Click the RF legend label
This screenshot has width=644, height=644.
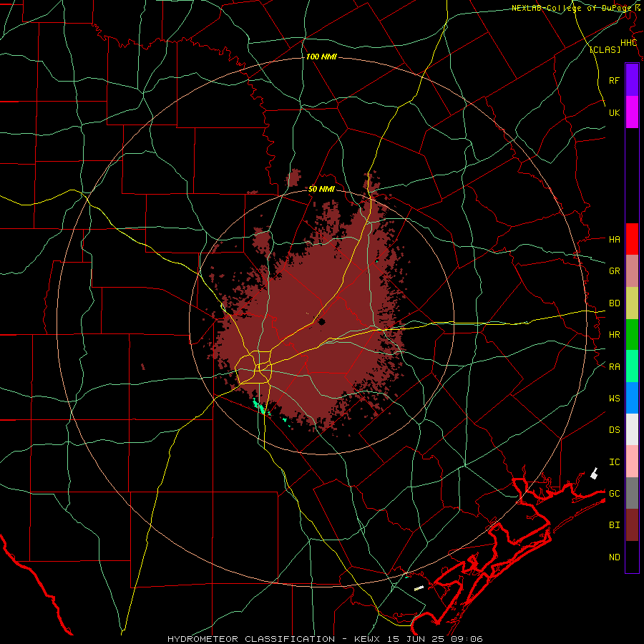614,80
